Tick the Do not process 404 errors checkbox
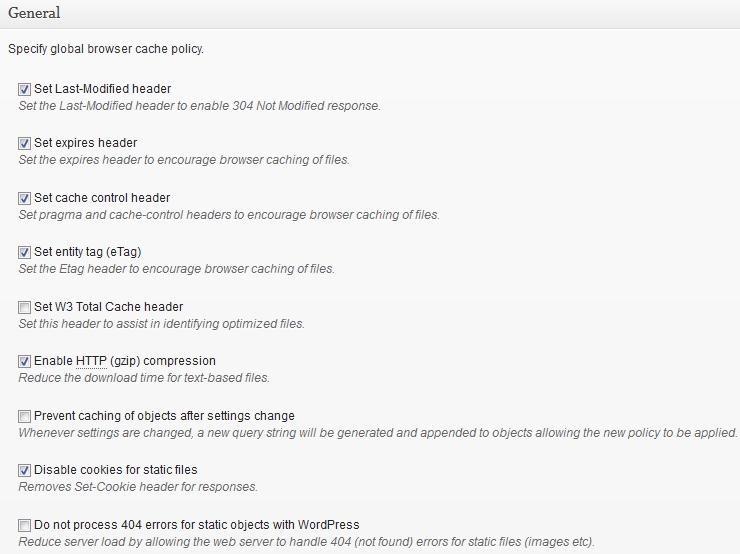This screenshot has width=740, height=554. [x=25, y=525]
